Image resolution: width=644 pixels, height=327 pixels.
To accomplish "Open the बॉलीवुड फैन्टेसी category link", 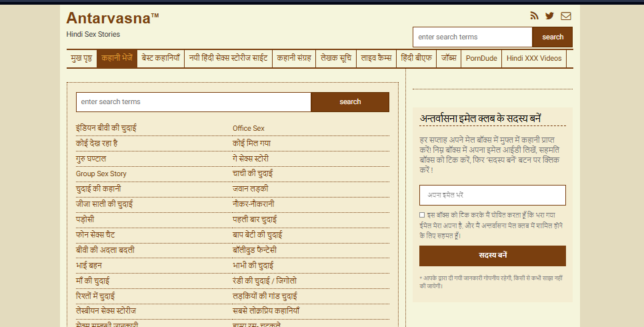I will coord(255,250).
